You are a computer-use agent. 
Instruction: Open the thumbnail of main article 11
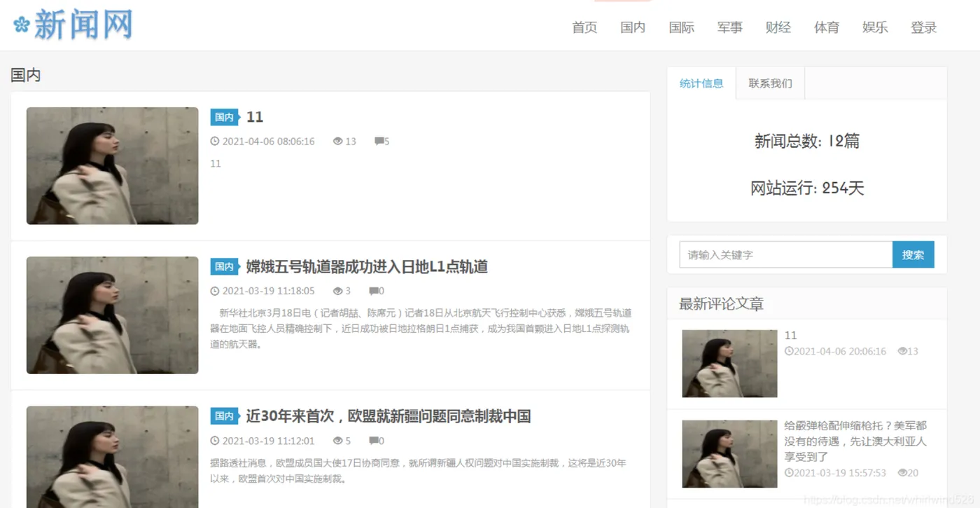(x=113, y=166)
